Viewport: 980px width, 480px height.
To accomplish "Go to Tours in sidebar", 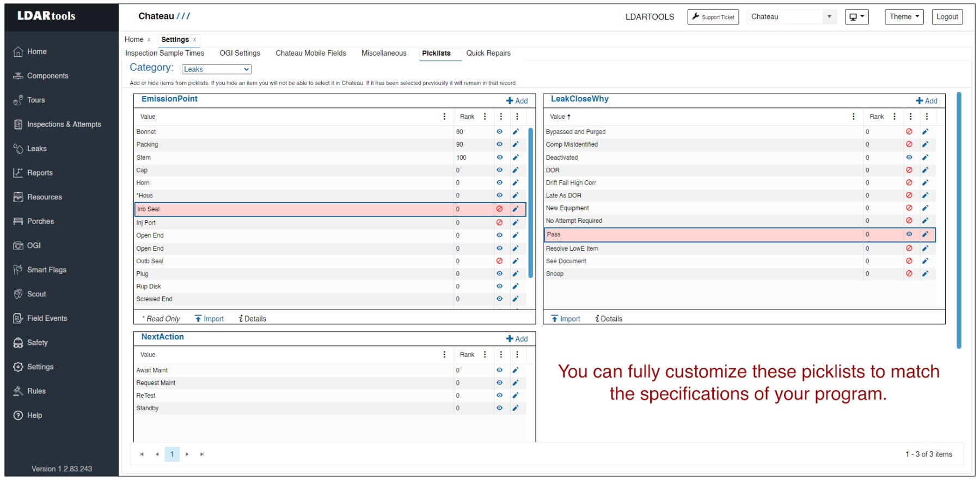I will pos(29,100).
